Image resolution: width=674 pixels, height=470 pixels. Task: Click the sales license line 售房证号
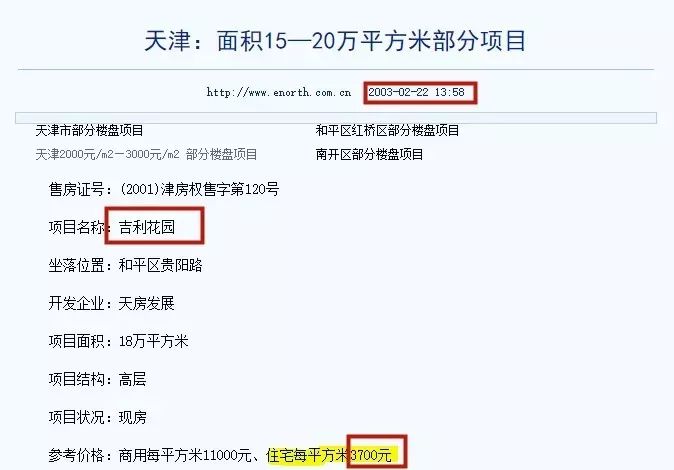click(x=164, y=189)
